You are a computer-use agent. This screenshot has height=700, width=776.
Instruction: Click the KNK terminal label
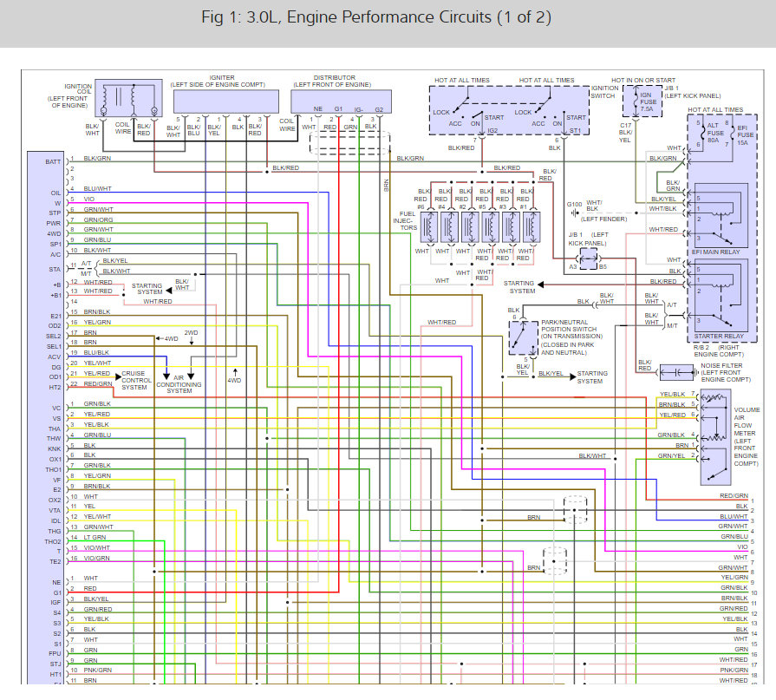click(x=54, y=449)
